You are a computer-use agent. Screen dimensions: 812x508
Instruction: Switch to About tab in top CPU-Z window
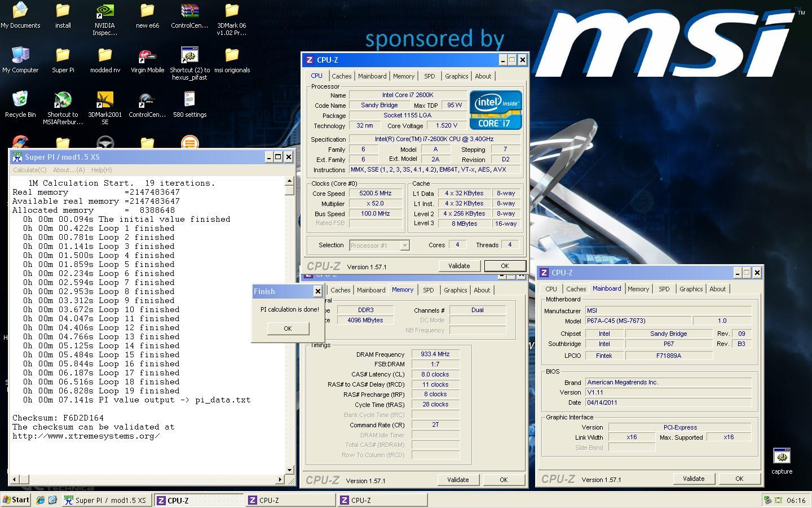[483, 76]
